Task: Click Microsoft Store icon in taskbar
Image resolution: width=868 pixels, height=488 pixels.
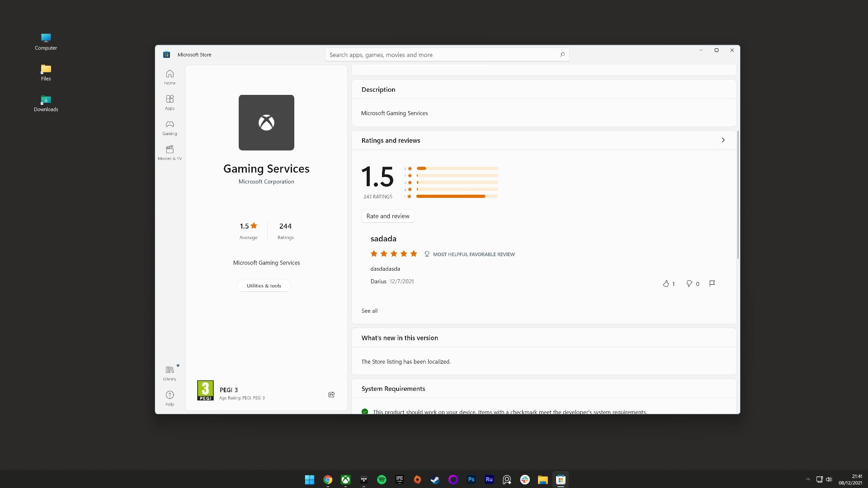Action: (561, 479)
